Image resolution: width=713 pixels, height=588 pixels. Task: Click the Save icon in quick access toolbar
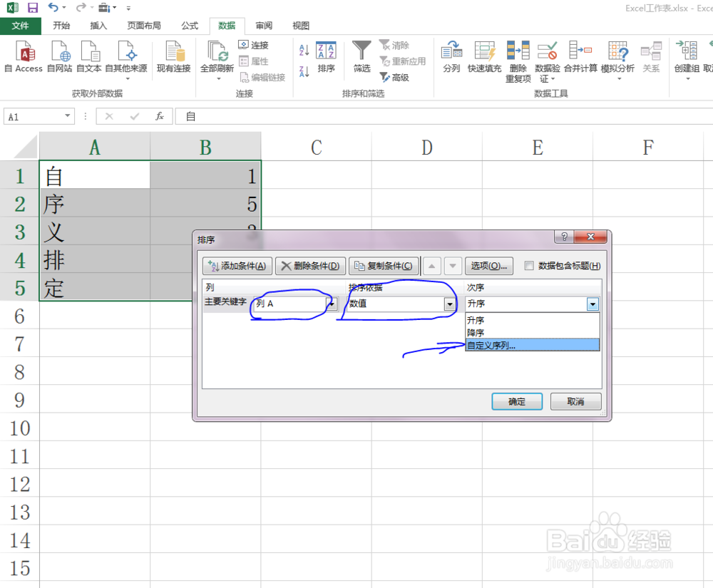(x=33, y=8)
